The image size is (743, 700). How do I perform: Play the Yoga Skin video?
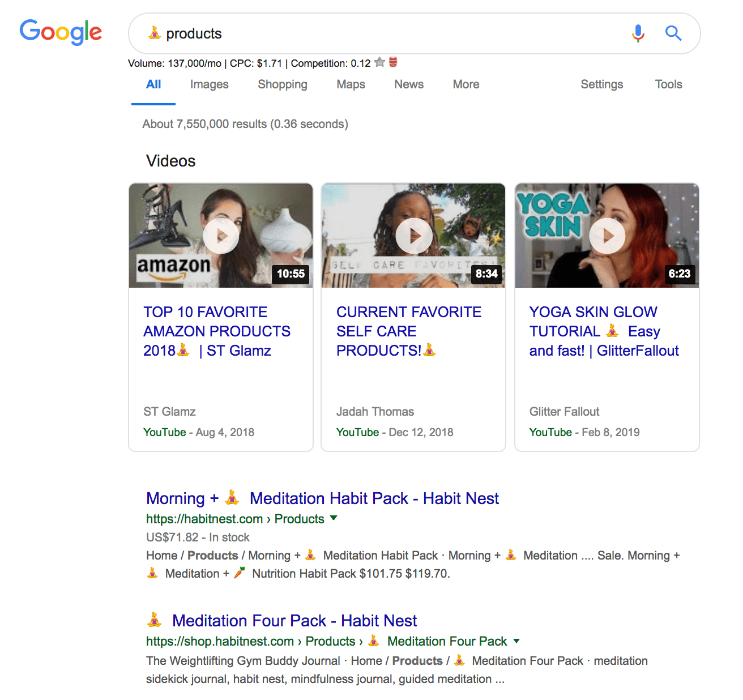(607, 236)
